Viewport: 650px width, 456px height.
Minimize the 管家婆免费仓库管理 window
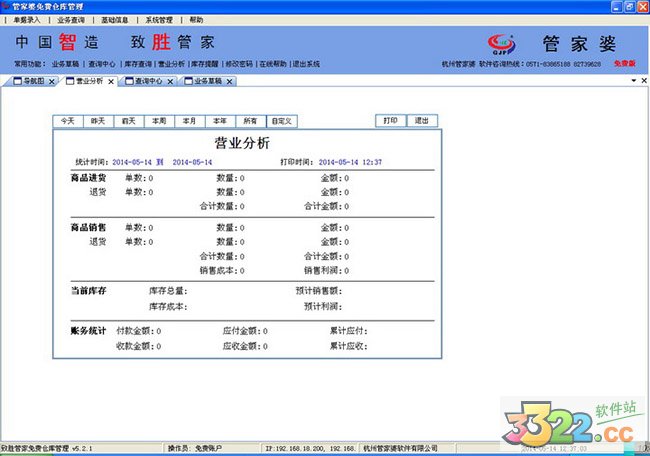pos(617,7)
